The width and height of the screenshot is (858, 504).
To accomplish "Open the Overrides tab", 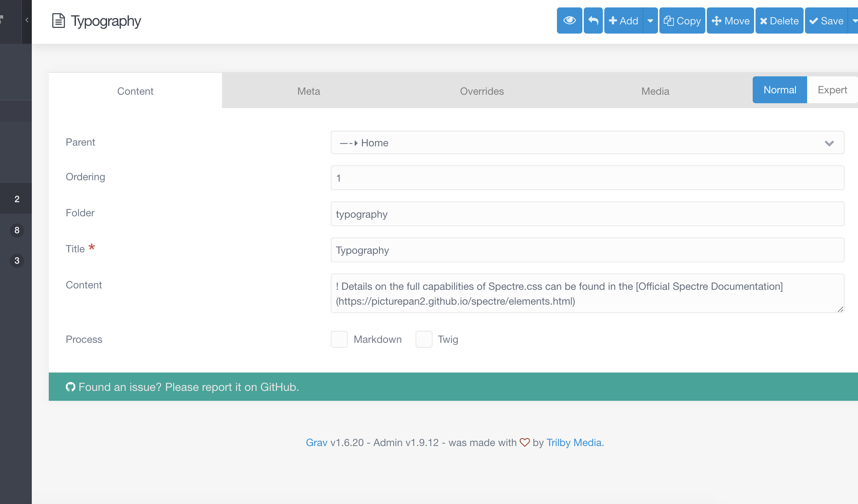I will pos(482,91).
